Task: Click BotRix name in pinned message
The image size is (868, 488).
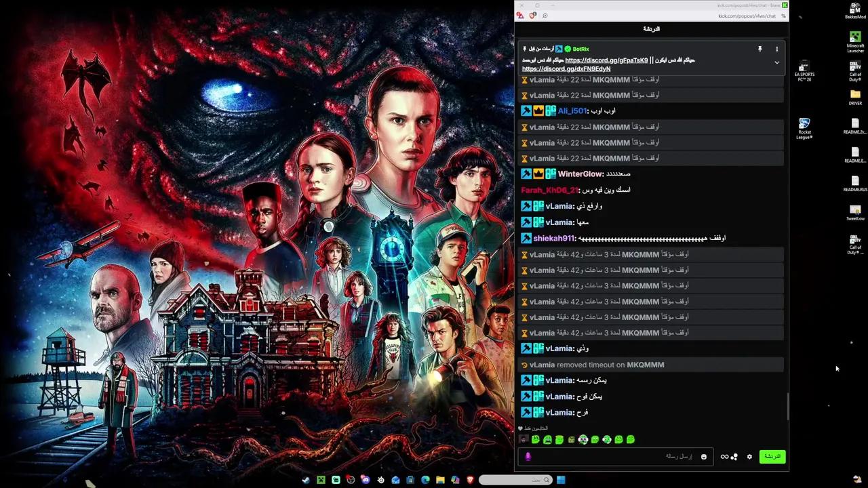Action: coord(580,49)
